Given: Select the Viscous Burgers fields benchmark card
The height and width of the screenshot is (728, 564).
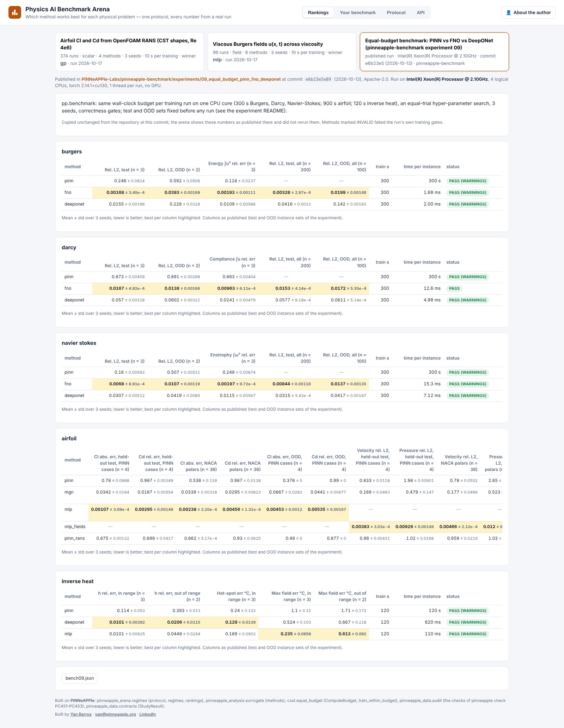Looking at the screenshot, I should (282, 52).
